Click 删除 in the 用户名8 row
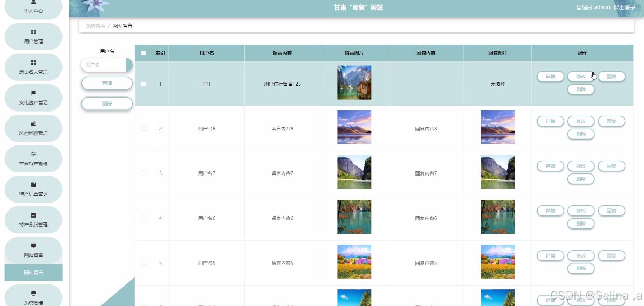The height and width of the screenshot is (306, 644). [581, 134]
